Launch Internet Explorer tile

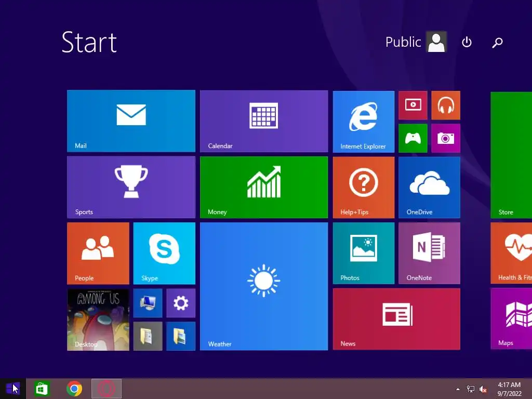(363, 122)
